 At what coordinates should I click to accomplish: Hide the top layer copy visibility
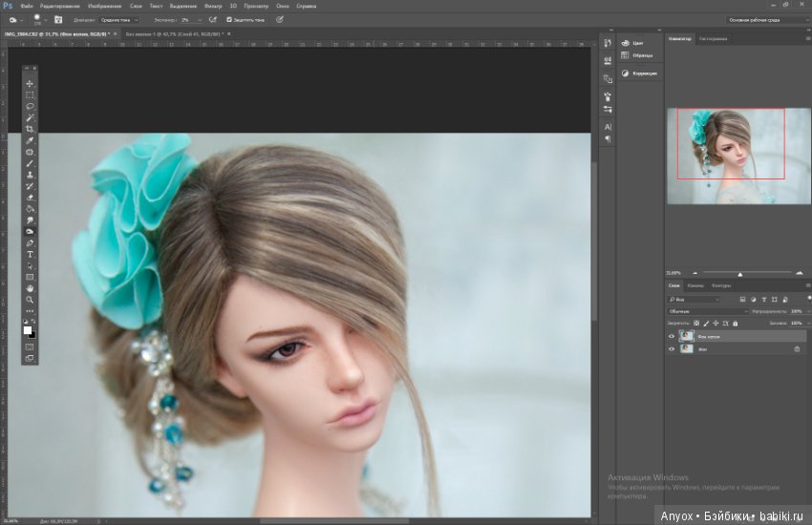[x=672, y=336]
